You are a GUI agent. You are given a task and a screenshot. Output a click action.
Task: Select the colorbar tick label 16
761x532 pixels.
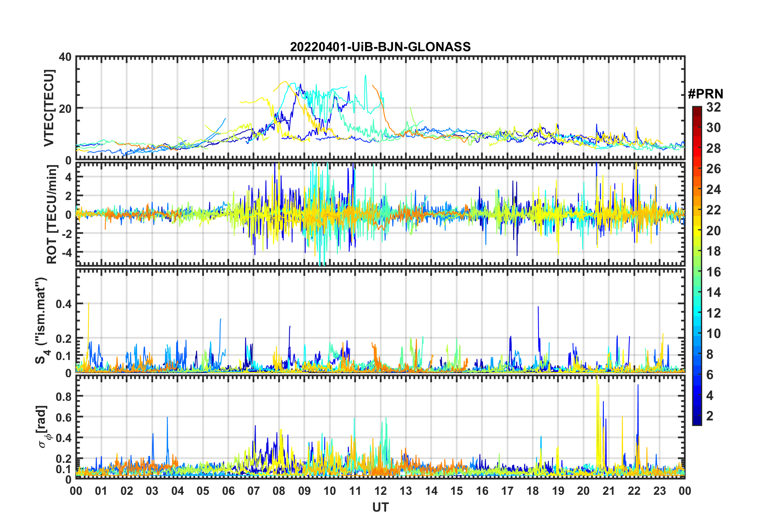[x=713, y=272]
